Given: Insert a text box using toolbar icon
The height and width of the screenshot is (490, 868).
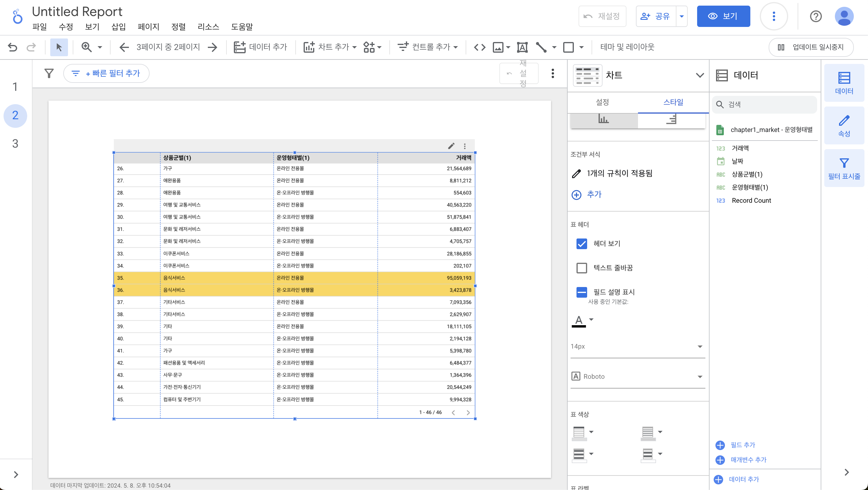Looking at the screenshot, I should tap(522, 47).
